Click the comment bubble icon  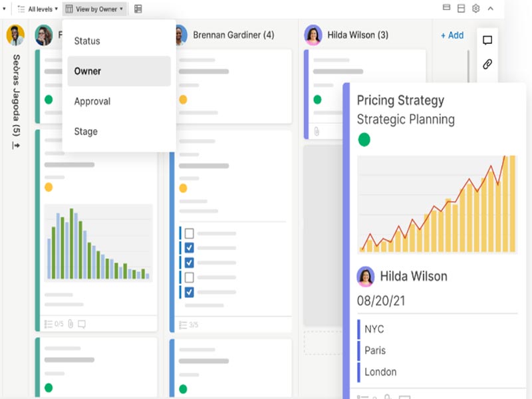[489, 39]
